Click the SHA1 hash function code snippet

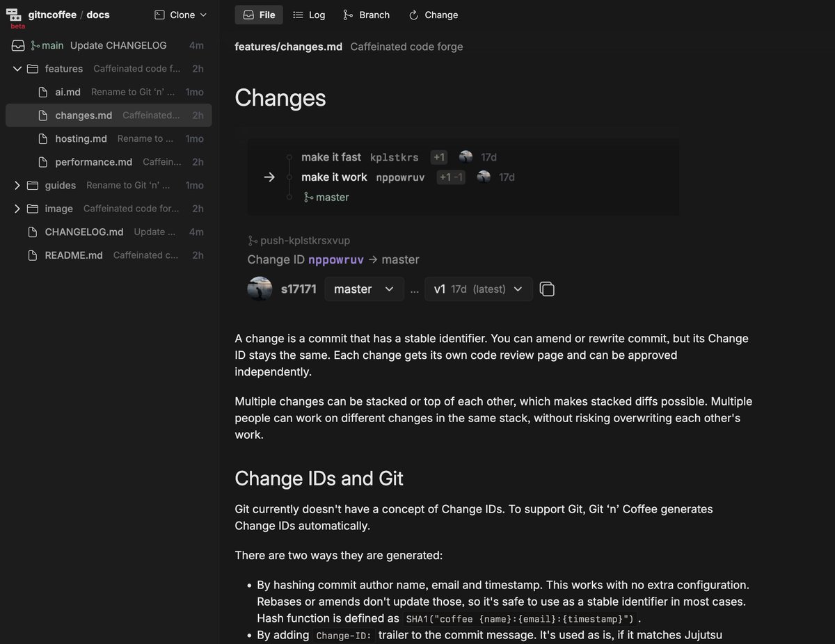tap(520, 618)
